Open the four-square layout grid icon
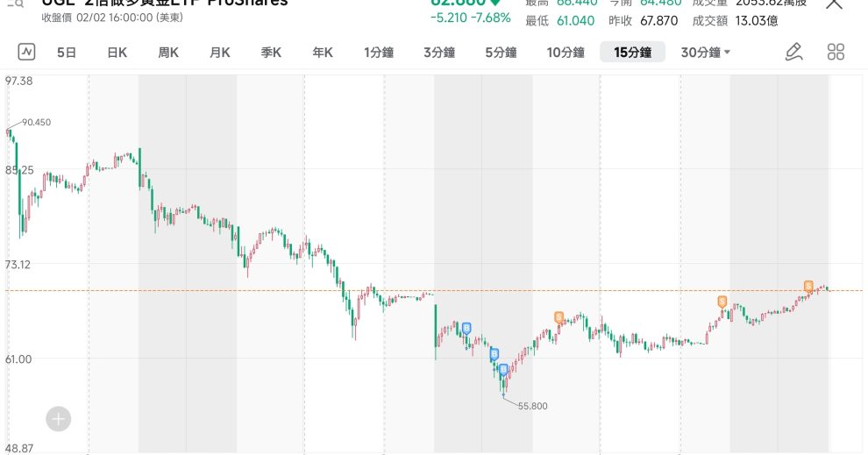Image resolution: width=868 pixels, height=455 pixels. pyautogui.click(x=836, y=52)
